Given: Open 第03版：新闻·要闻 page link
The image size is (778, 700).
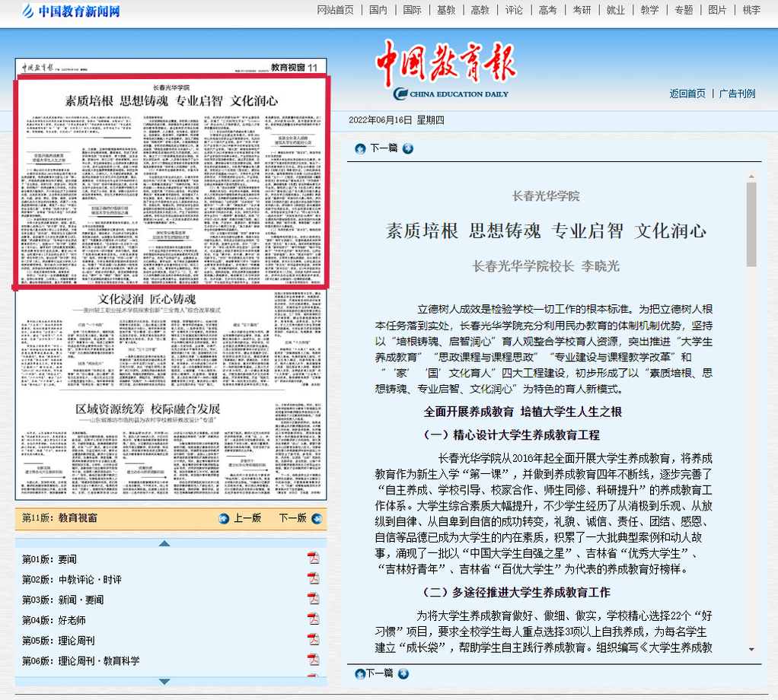Looking at the screenshot, I should click(x=62, y=600).
